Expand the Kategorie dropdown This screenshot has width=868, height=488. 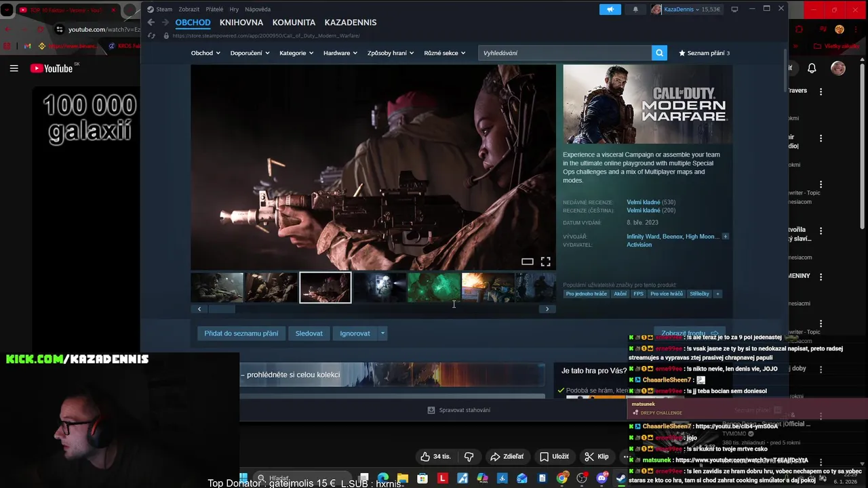click(x=296, y=53)
